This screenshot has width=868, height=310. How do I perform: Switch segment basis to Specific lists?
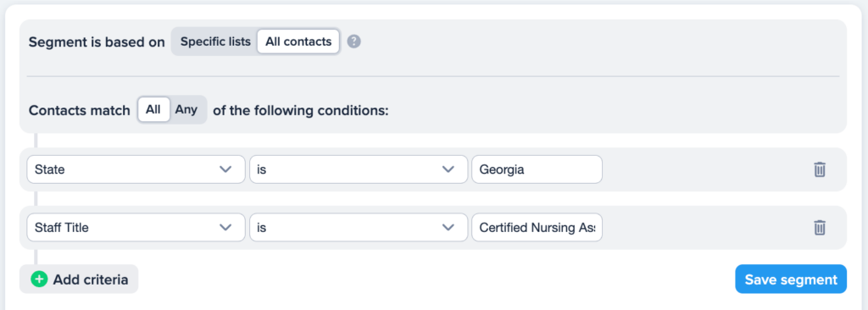click(x=215, y=42)
